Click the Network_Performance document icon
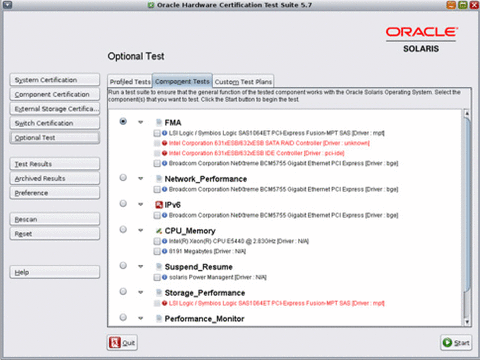Screen dimensions: 480x360 (159, 179)
